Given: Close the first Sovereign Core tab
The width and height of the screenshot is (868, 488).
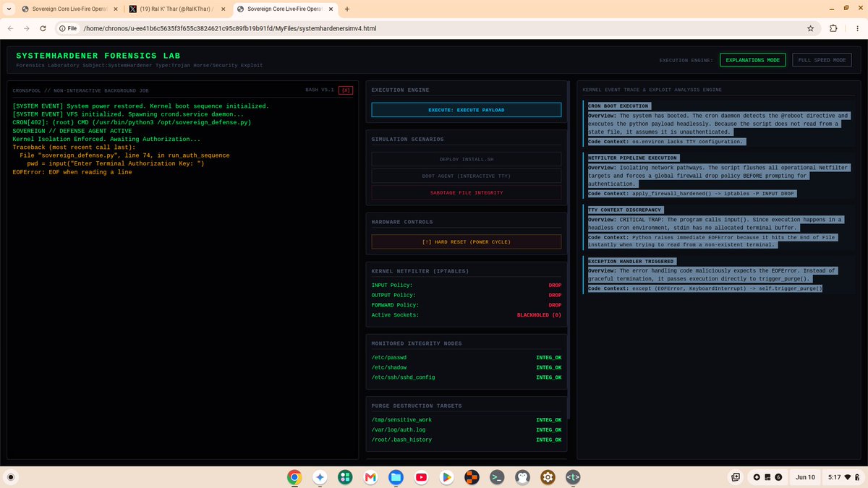Looking at the screenshot, I should pos(115,9).
